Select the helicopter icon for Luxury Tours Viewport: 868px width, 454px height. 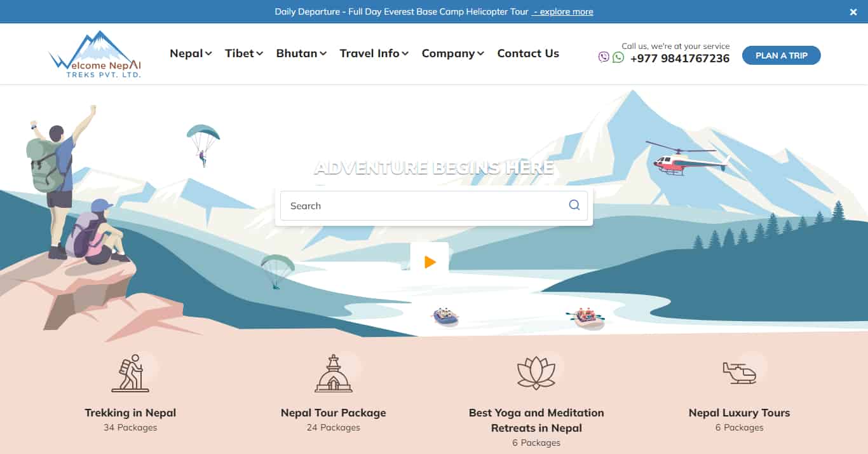(x=740, y=373)
